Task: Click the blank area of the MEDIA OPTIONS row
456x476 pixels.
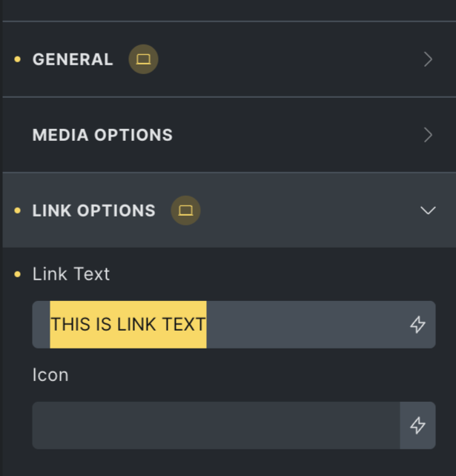Action: pyautogui.click(x=297, y=135)
